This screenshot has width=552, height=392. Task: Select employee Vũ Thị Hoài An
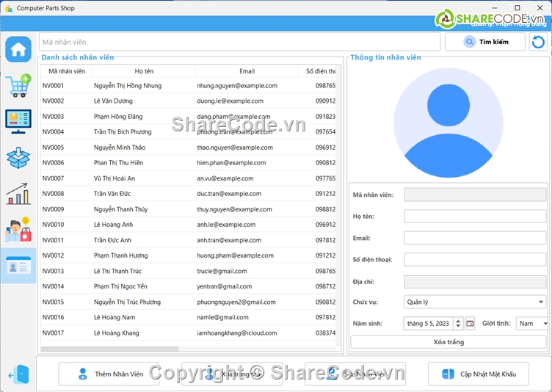pyautogui.click(x=114, y=178)
